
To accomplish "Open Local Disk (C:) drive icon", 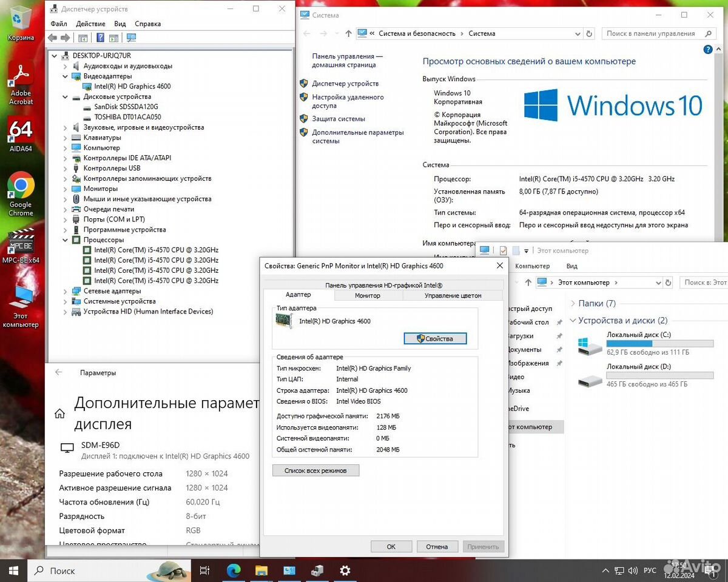I will pyautogui.click(x=590, y=346).
